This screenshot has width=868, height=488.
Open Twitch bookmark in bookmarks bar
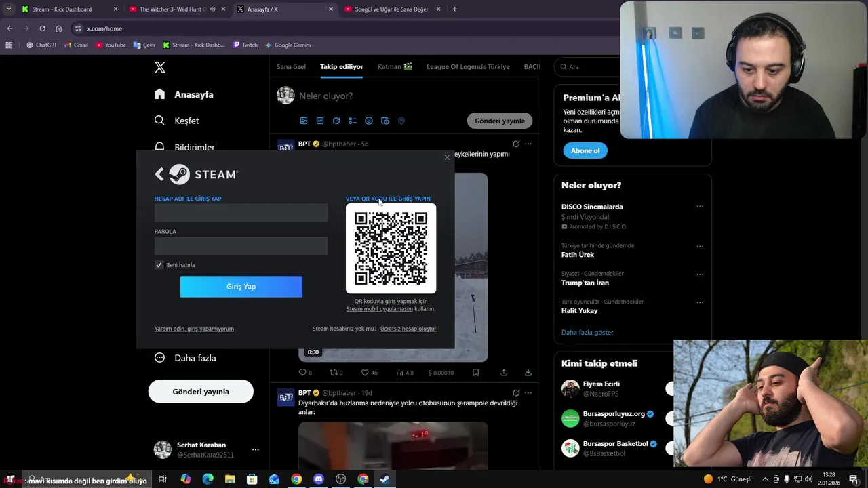(x=245, y=45)
